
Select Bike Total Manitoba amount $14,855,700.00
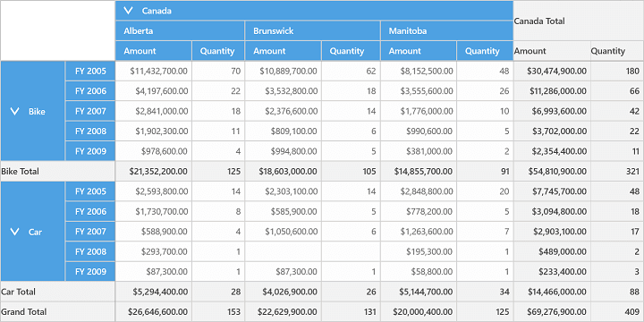point(419,171)
